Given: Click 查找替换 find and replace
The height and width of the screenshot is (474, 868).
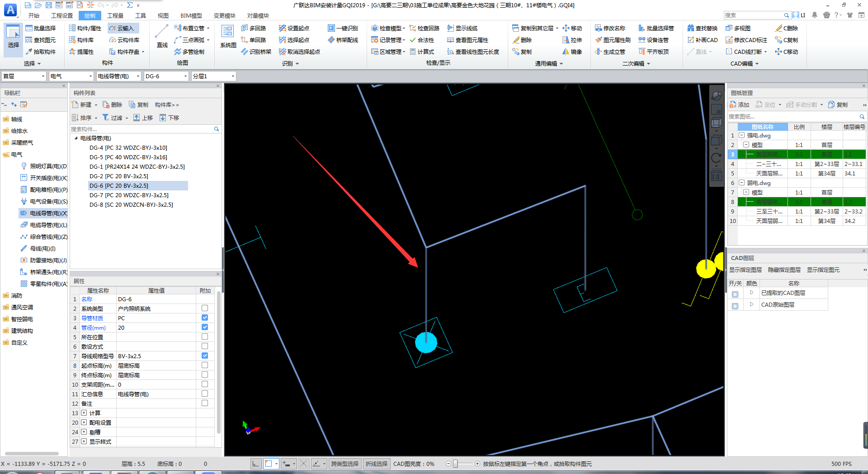Looking at the screenshot, I should tap(703, 28).
